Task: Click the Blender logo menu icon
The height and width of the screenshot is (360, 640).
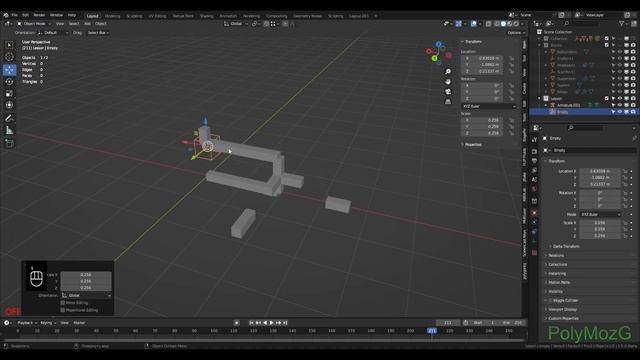Action: [6, 15]
